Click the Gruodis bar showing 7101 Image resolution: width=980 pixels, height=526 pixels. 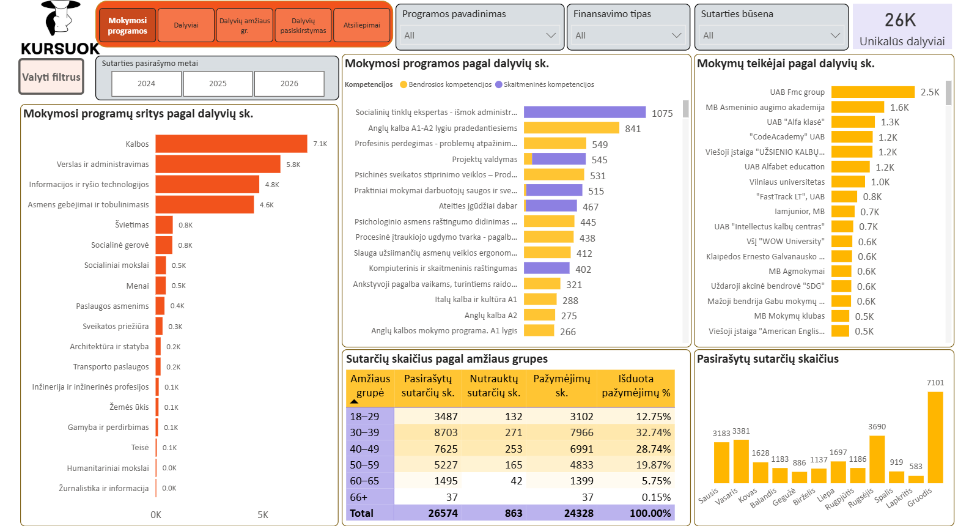tap(935, 437)
